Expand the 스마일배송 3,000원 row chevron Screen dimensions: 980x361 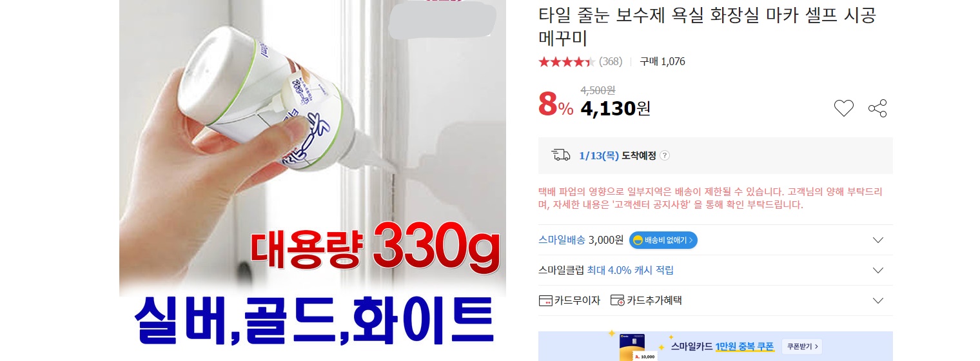click(877, 240)
